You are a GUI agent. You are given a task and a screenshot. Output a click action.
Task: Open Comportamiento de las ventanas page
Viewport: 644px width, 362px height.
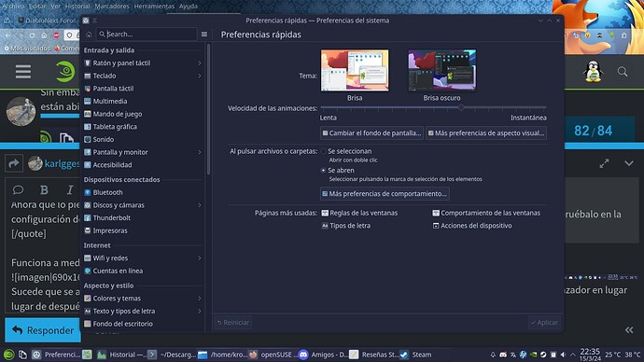pos(486,213)
